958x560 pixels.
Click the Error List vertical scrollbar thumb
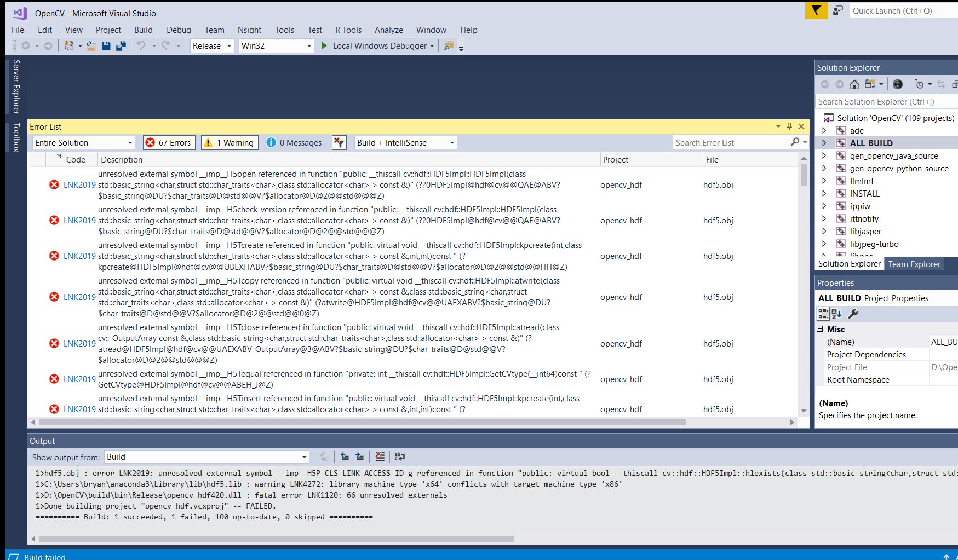(804, 175)
